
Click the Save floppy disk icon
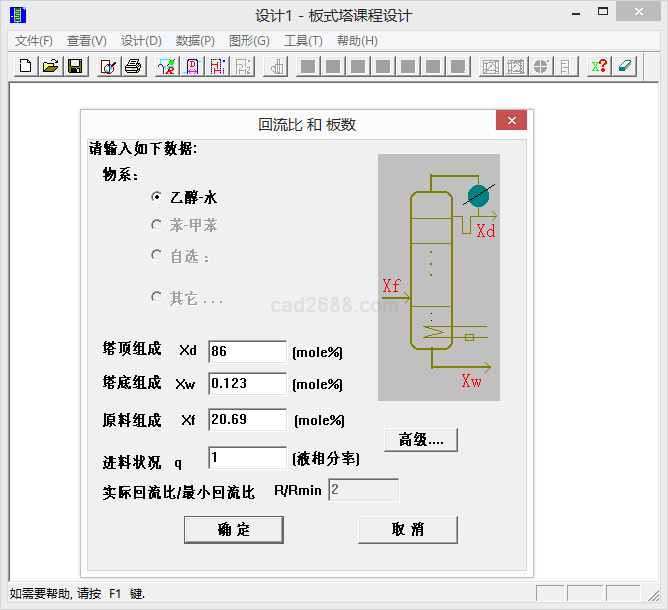74,66
